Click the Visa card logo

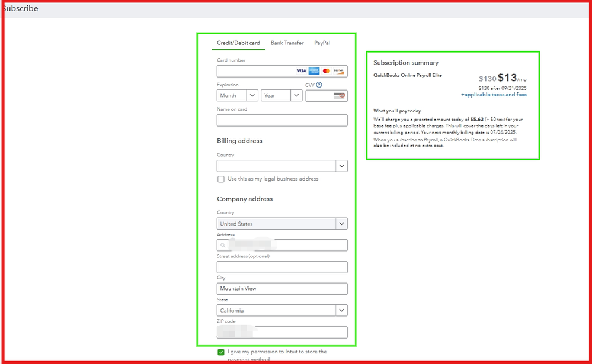pos(301,71)
